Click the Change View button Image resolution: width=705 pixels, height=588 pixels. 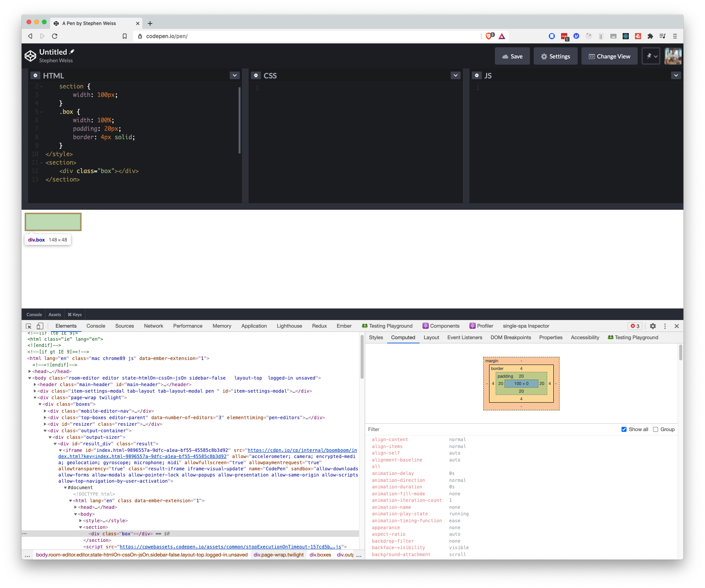pos(610,56)
